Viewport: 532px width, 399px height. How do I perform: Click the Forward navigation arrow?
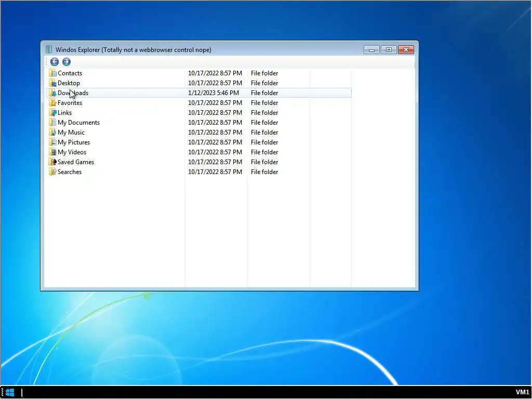pyautogui.click(x=66, y=62)
